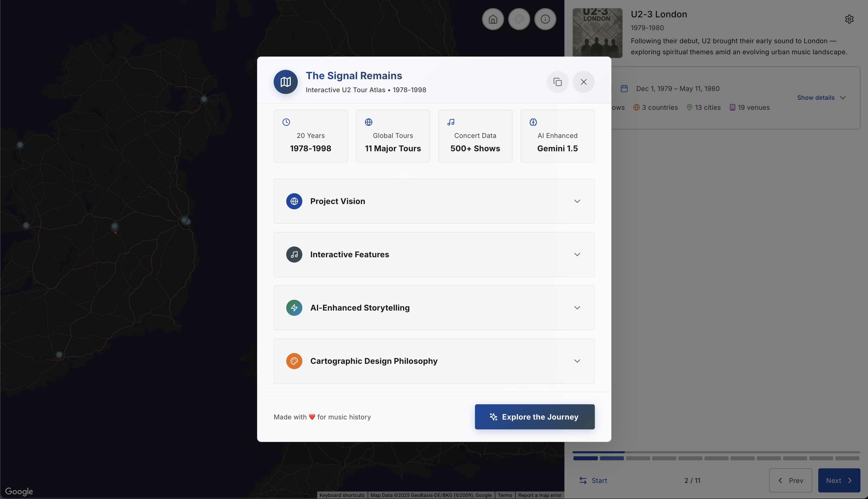
Task: Close The Signal Remains dialog
Action: click(583, 82)
